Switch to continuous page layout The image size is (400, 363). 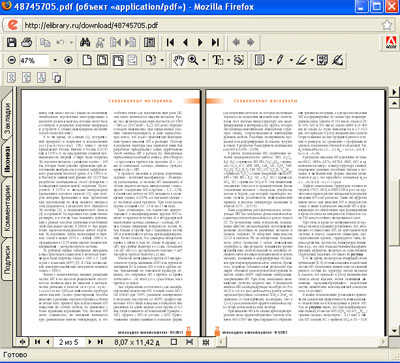[x=190, y=342]
